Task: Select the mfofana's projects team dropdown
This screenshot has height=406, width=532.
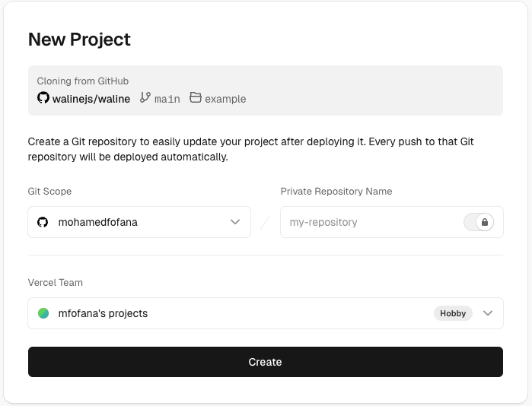Action: click(x=228, y=313)
